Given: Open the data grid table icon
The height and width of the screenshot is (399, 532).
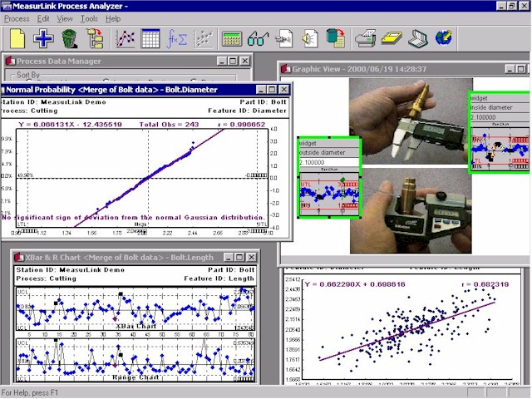Looking at the screenshot, I should tap(151, 37).
